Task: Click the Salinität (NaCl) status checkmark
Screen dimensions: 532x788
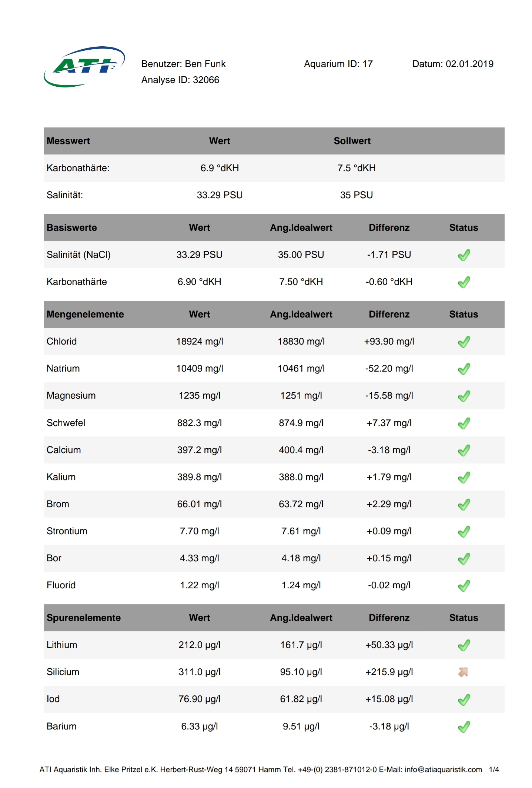Action: [464, 255]
